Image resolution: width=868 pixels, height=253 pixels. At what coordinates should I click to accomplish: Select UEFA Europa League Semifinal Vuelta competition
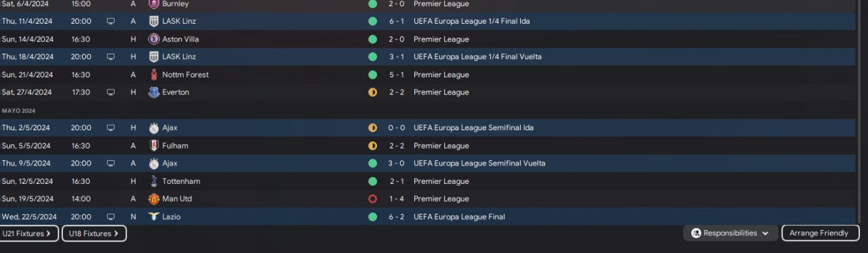[479, 163]
